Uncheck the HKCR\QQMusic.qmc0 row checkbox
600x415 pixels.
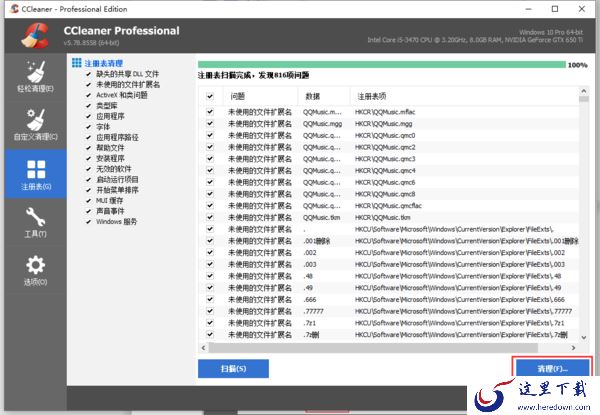pos(210,135)
